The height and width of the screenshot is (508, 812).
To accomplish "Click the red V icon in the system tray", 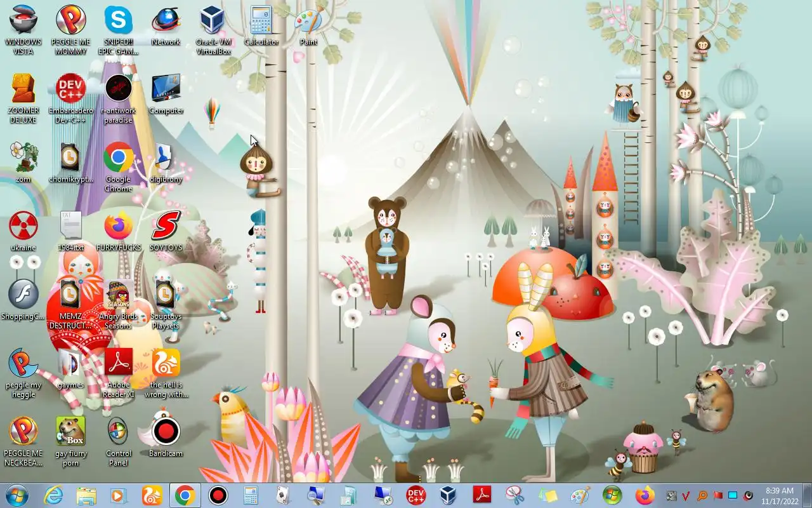I will (x=686, y=495).
